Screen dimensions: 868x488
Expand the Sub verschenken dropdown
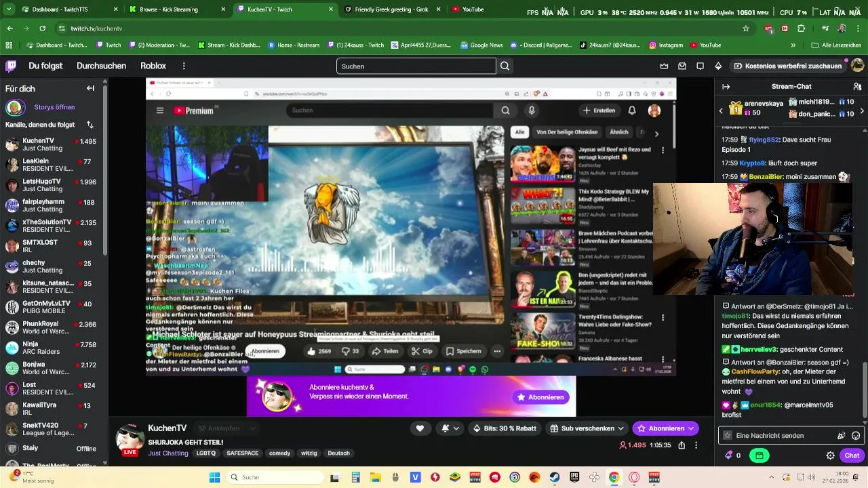pos(620,428)
